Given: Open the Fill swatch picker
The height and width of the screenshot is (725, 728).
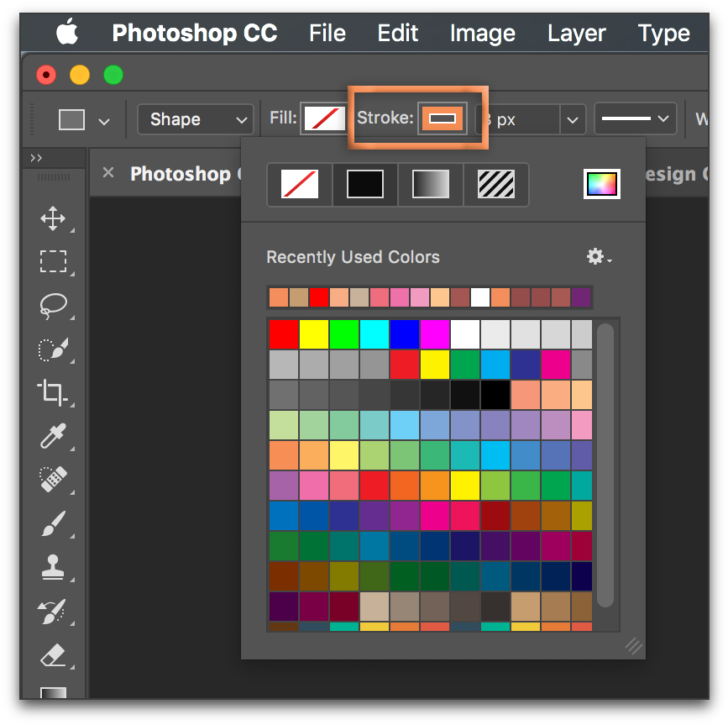Looking at the screenshot, I should pos(325,118).
